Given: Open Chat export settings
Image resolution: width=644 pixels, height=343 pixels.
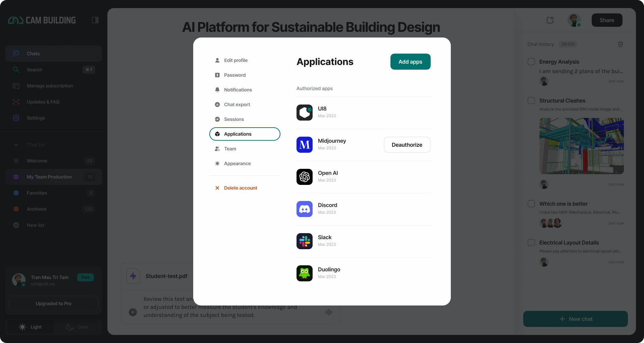Looking at the screenshot, I should tap(245, 105).
